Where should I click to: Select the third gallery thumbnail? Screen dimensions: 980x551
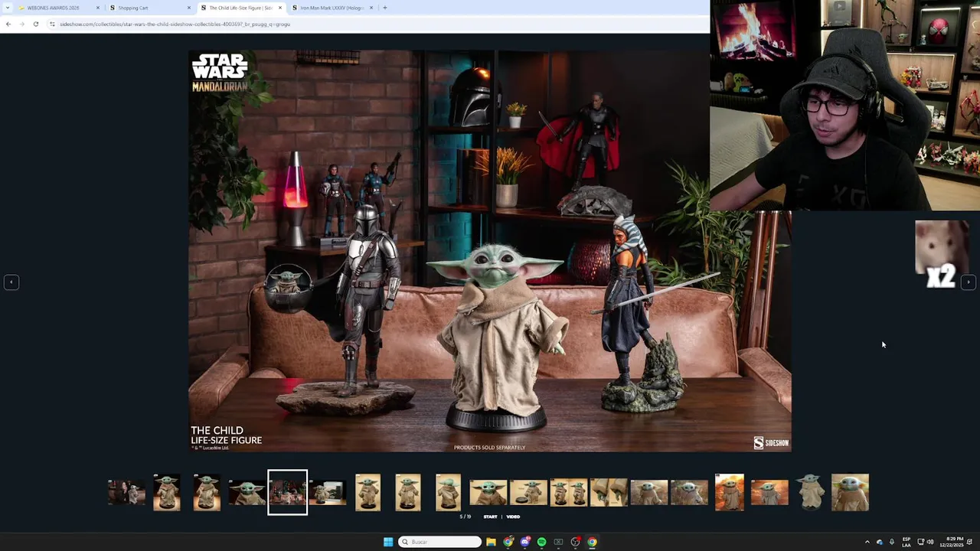(207, 492)
